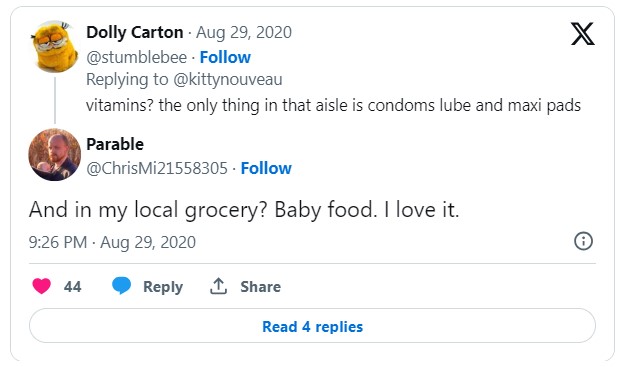This screenshot has width=622, height=367.
Task: Like the tweet with the heart icon
Action: (42, 286)
